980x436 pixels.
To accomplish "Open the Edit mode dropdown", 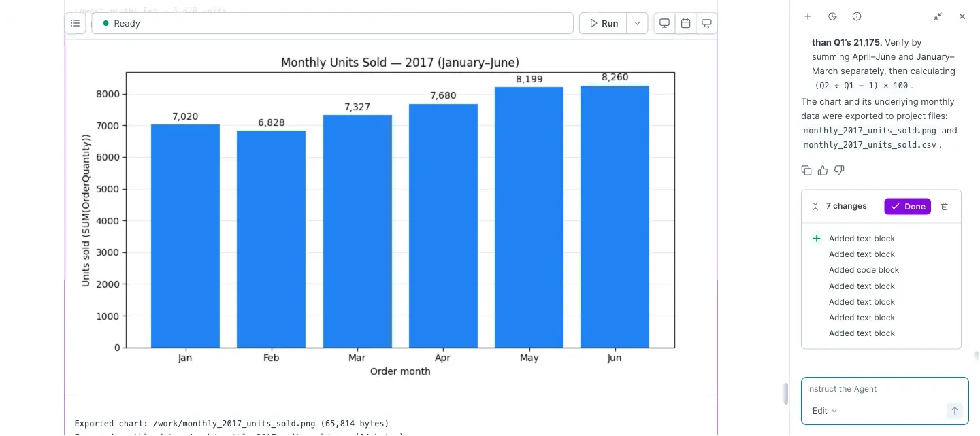I will (824, 411).
